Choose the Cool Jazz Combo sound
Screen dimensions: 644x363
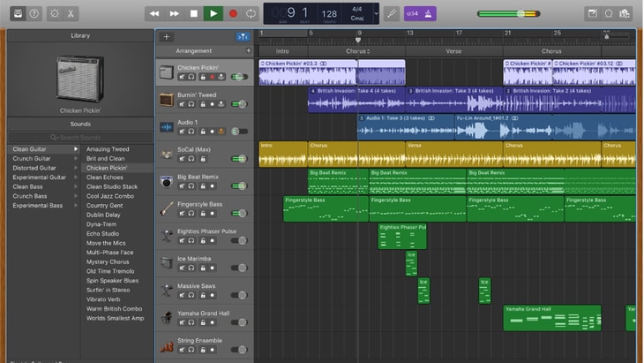(110, 196)
